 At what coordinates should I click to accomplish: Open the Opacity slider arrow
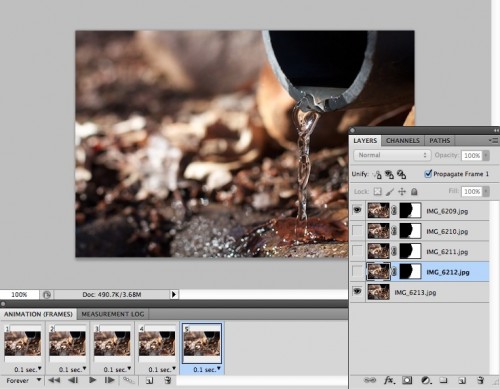(x=486, y=155)
